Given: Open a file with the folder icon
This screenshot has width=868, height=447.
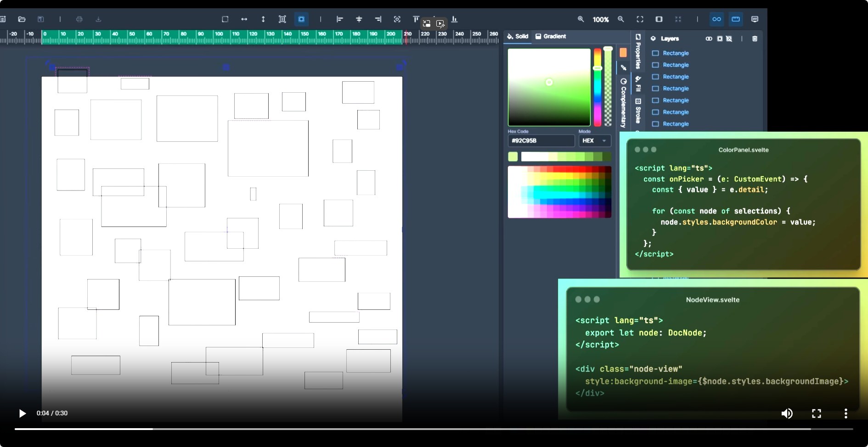Looking at the screenshot, I should point(22,19).
